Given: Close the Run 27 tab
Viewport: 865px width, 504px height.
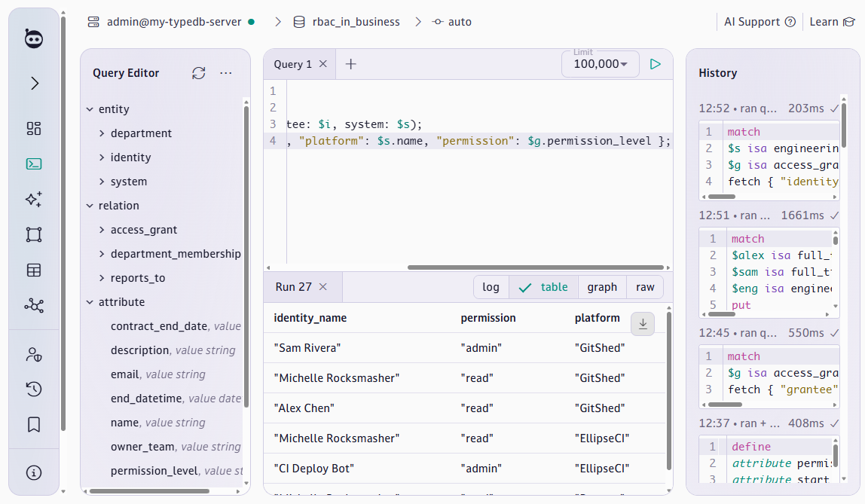Looking at the screenshot, I should tap(323, 287).
